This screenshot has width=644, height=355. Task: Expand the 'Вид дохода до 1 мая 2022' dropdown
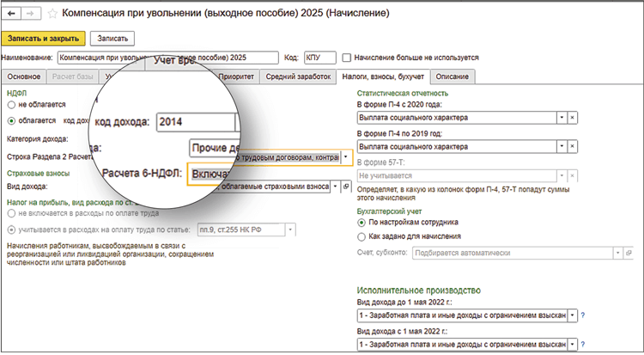click(573, 316)
